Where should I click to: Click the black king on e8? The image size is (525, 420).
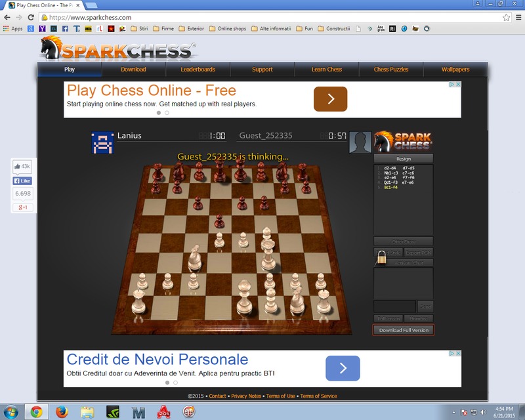point(240,170)
